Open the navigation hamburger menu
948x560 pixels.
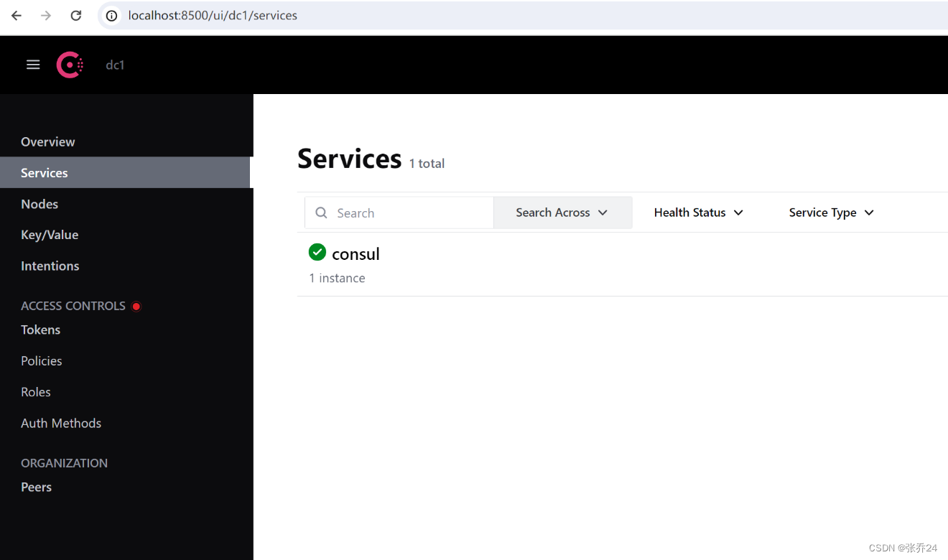pos(32,65)
